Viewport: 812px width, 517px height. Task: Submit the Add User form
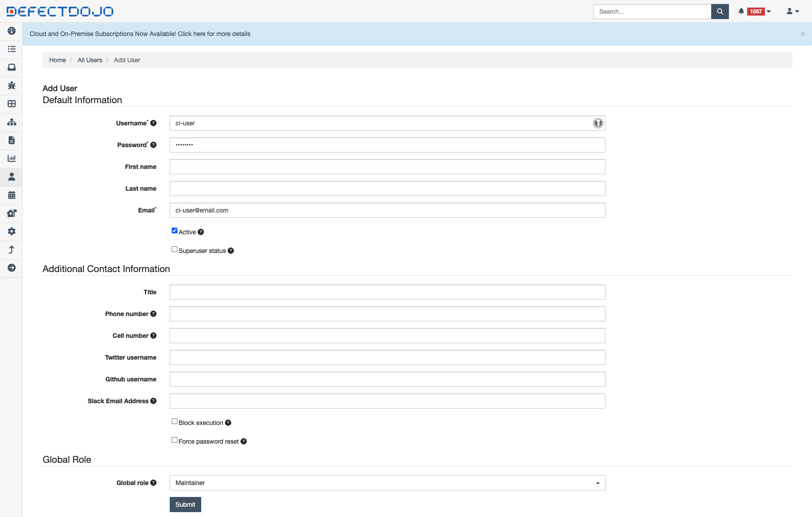(185, 505)
